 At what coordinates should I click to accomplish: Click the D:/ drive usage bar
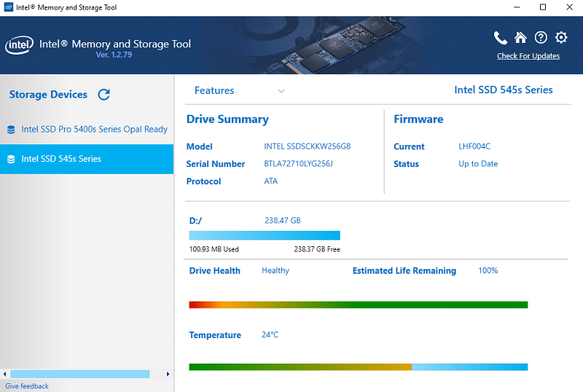pos(265,235)
